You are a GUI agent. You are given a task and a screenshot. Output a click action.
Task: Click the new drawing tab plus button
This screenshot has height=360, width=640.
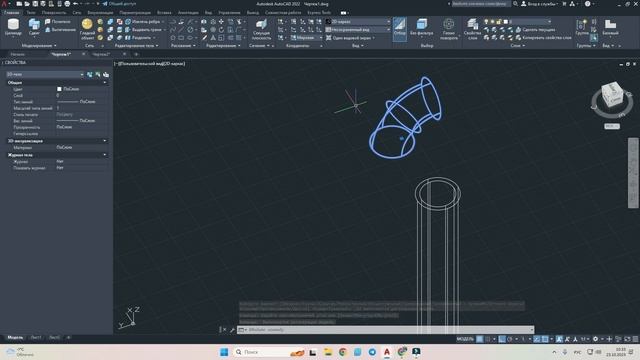click(136, 54)
